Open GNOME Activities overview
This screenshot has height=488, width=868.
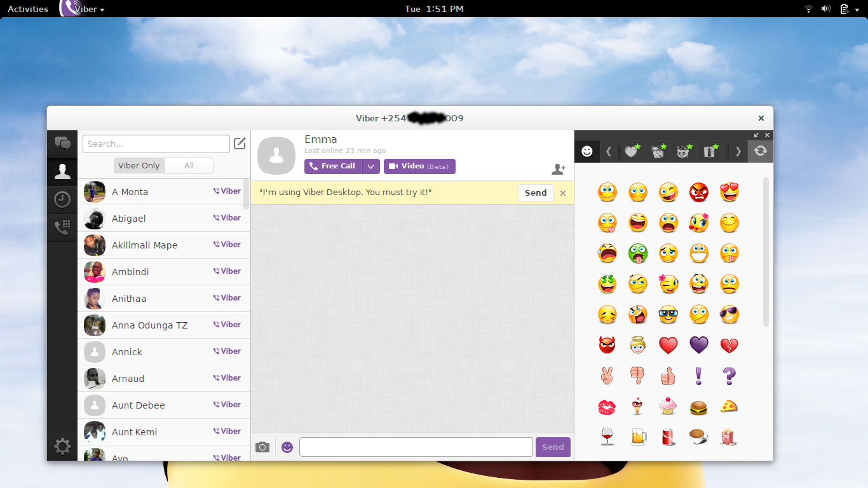pyautogui.click(x=28, y=9)
